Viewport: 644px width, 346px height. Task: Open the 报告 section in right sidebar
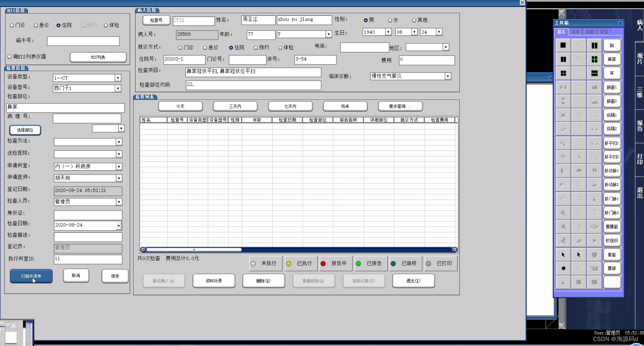(x=639, y=126)
